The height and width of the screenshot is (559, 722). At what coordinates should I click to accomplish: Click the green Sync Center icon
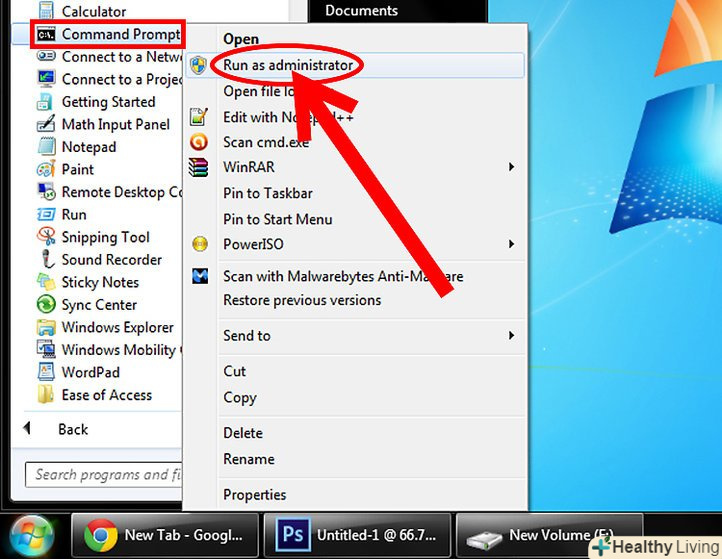(46, 304)
